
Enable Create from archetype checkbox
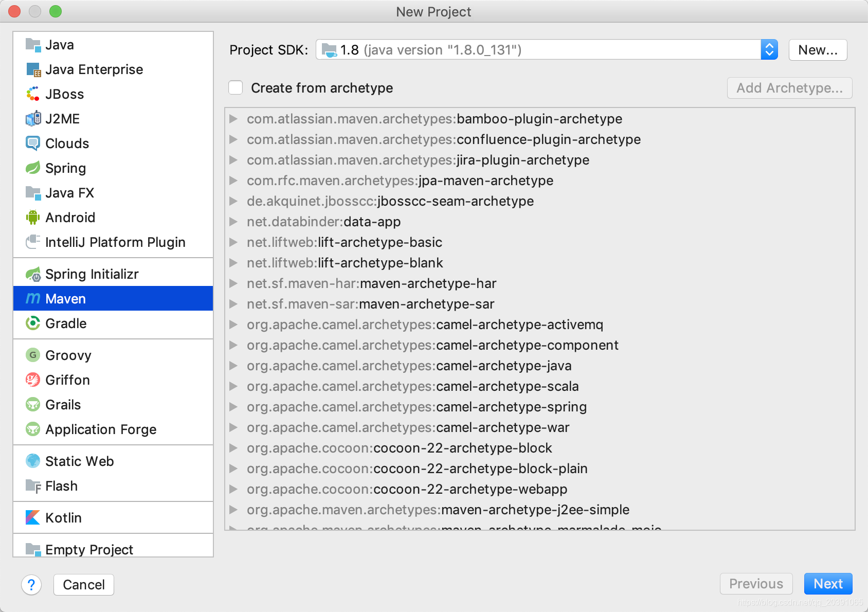point(236,88)
